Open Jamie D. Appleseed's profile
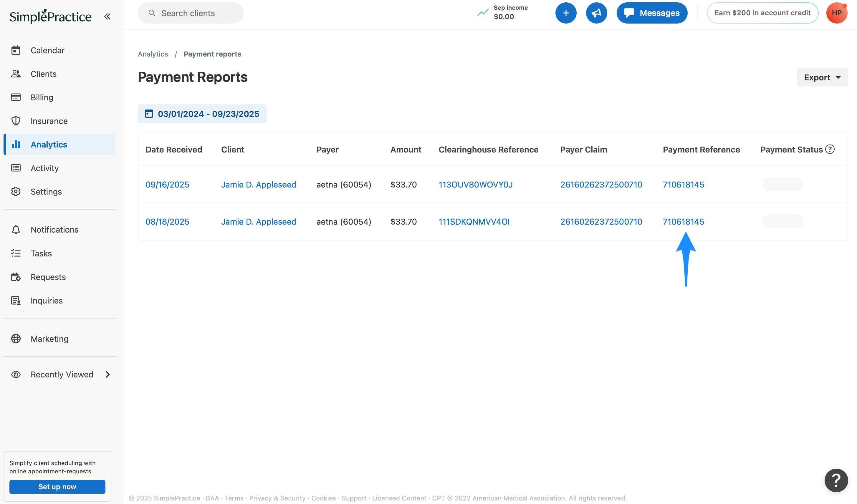The width and height of the screenshot is (857, 504). click(x=259, y=184)
